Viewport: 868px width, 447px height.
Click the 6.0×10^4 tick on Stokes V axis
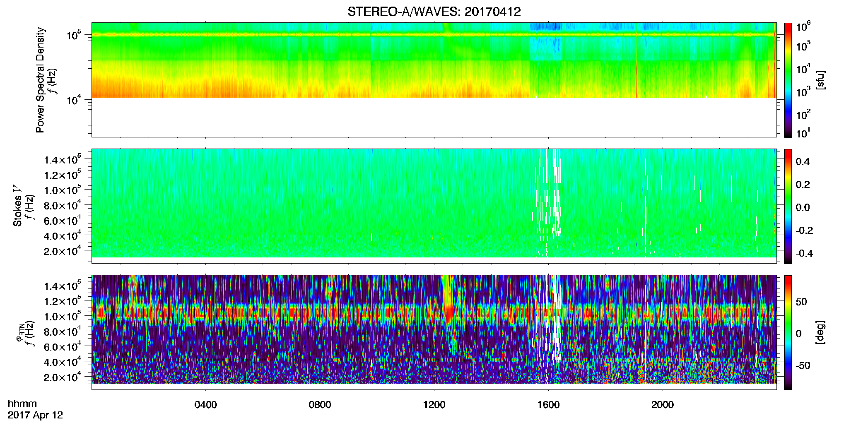[62, 220]
